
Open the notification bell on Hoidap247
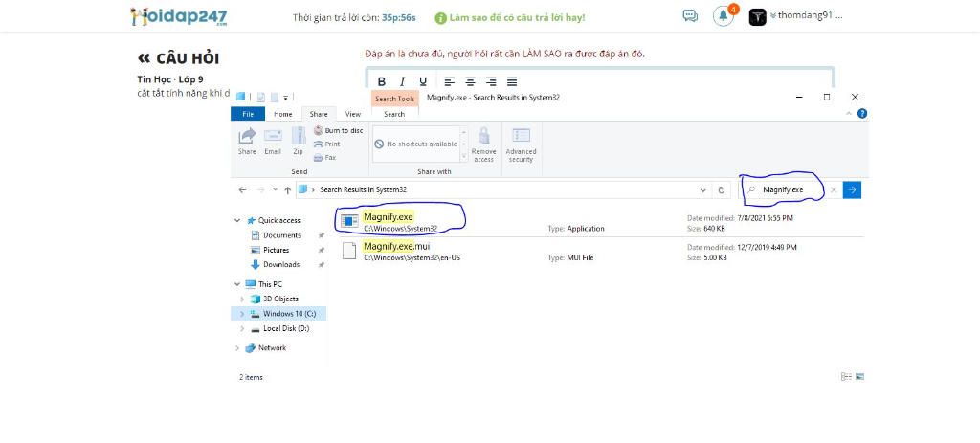click(x=724, y=16)
